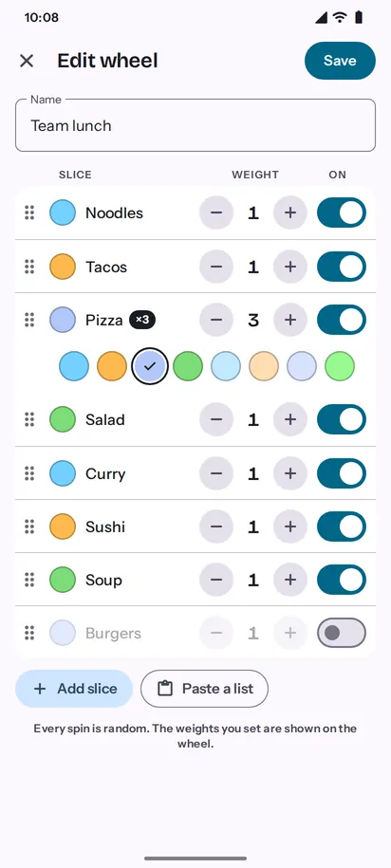Image resolution: width=391 pixels, height=868 pixels.
Task: Save the wheel changes
Action: point(340,61)
